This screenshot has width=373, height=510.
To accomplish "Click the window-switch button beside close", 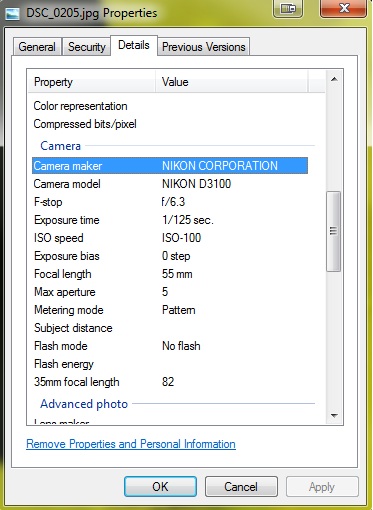I will point(288,8).
